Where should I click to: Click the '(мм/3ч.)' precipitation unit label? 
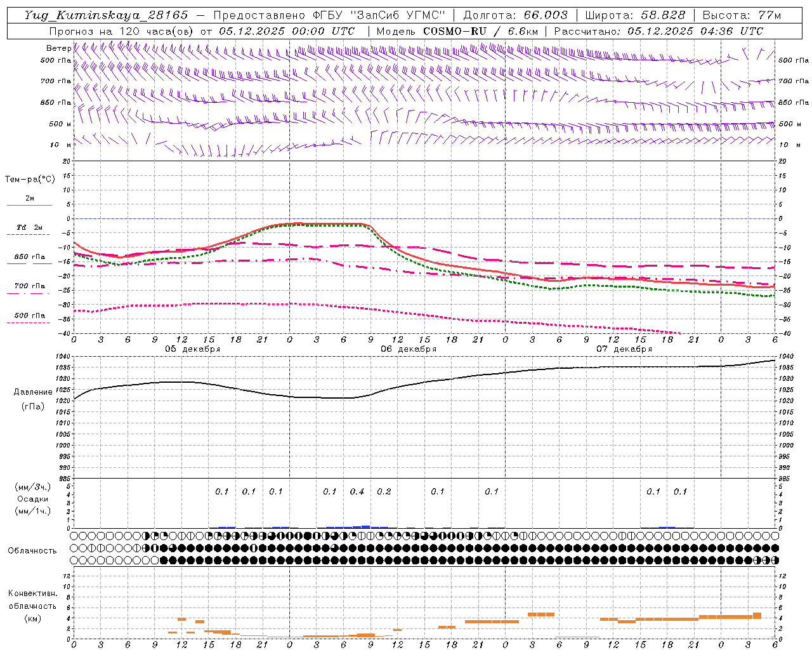(33, 487)
